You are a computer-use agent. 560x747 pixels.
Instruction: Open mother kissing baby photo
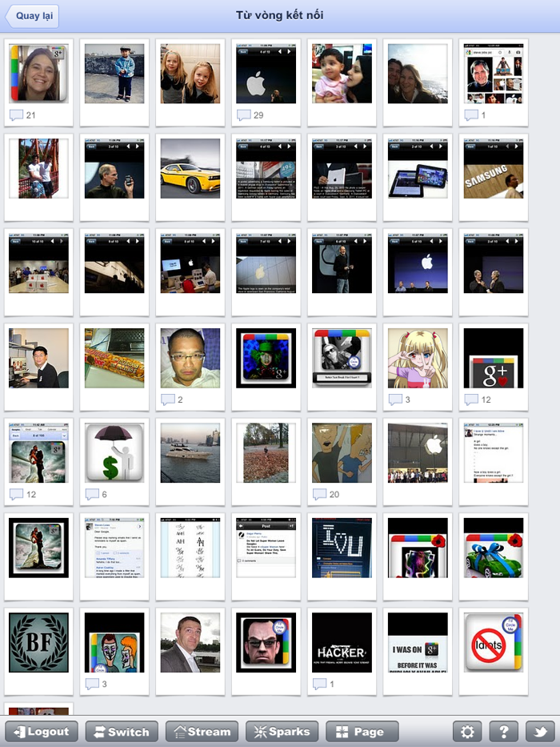coord(342,74)
